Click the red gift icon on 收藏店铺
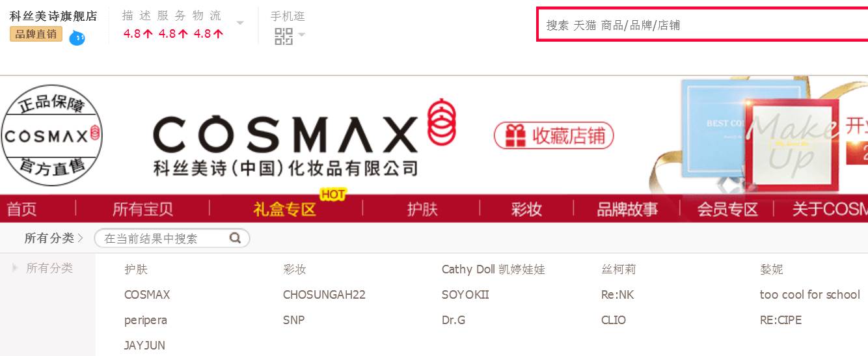Viewport: 868px width, 356px height. coord(517,135)
